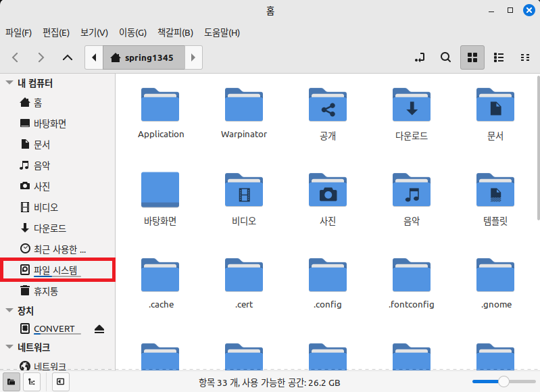The width and height of the screenshot is (540, 392).
Task: Maximize the 홈 window
Action: coord(510,10)
